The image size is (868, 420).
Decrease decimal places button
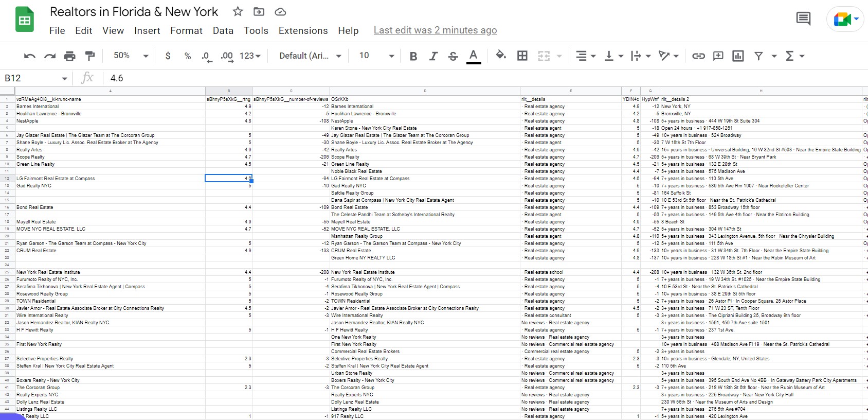point(207,56)
